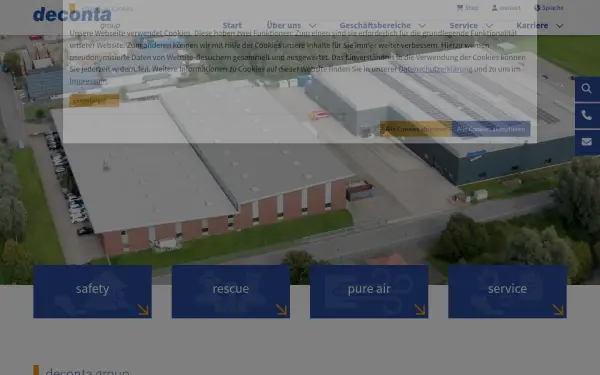This screenshot has height=375, width=600.
Task: Open the pure air tile
Action: pos(369,292)
